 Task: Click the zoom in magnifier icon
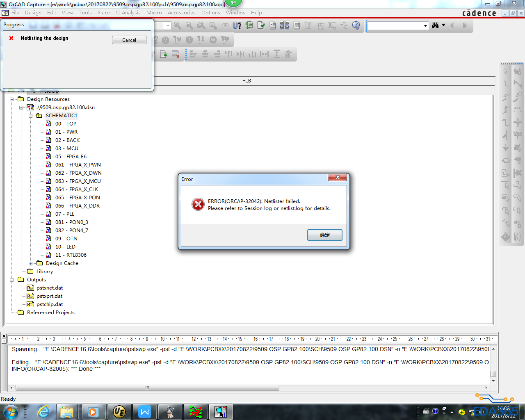click(x=177, y=25)
